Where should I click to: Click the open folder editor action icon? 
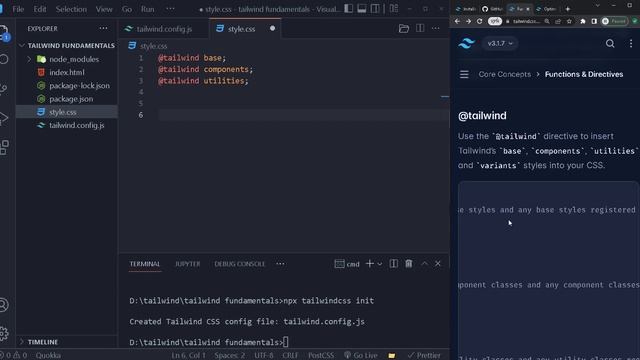[x=404, y=29]
